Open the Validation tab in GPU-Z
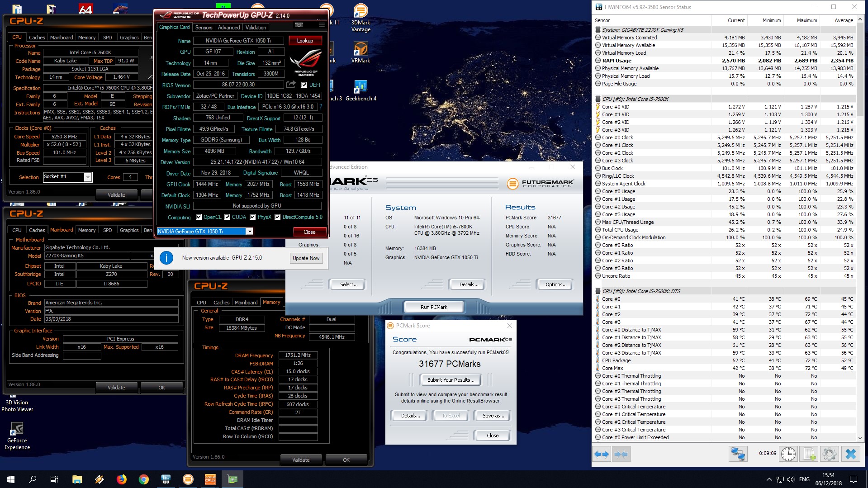 tap(256, 28)
